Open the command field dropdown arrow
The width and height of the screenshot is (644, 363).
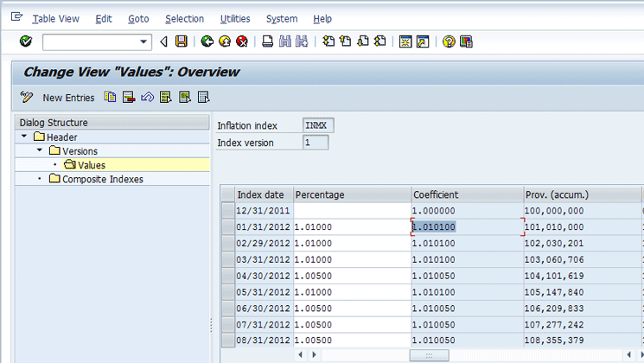(144, 41)
